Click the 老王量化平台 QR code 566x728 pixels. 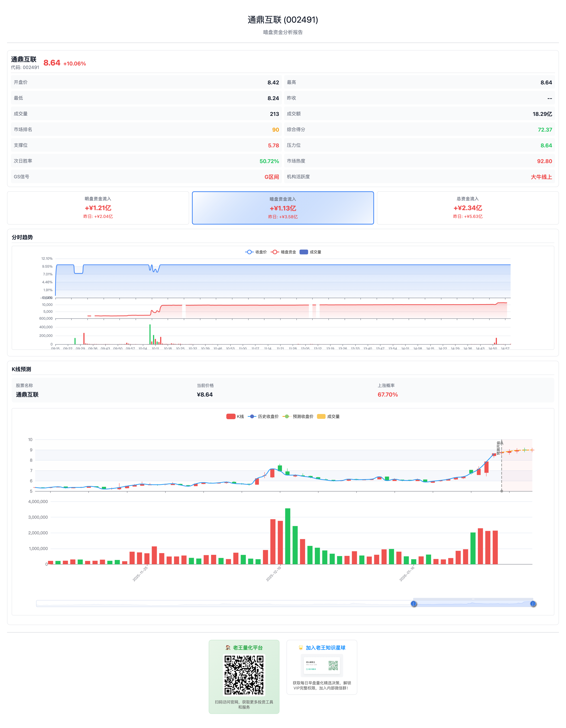pyautogui.click(x=244, y=675)
